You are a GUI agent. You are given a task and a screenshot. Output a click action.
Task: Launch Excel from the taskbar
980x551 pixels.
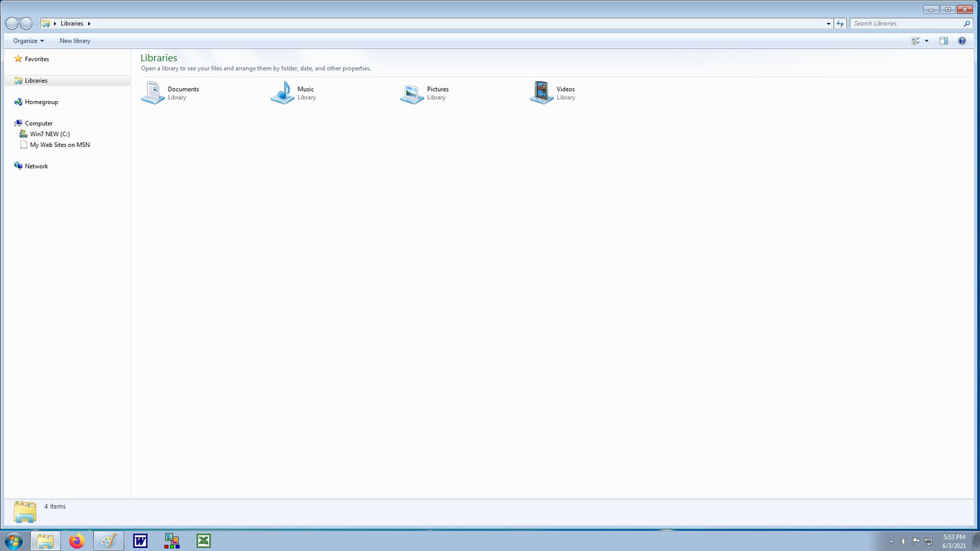click(203, 541)
